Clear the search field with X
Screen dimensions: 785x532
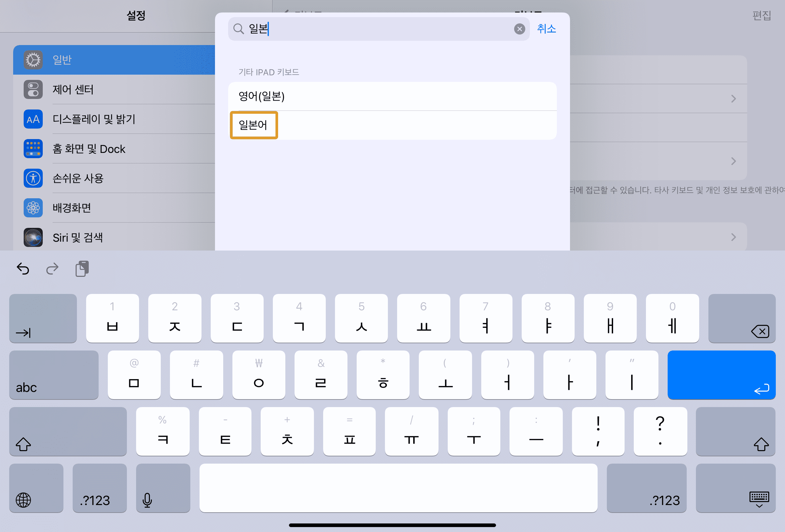(x=519, y=29)
